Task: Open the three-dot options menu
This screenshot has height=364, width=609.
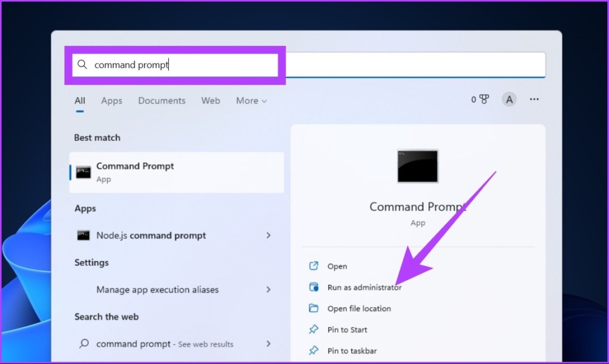Action: point(534,99)
